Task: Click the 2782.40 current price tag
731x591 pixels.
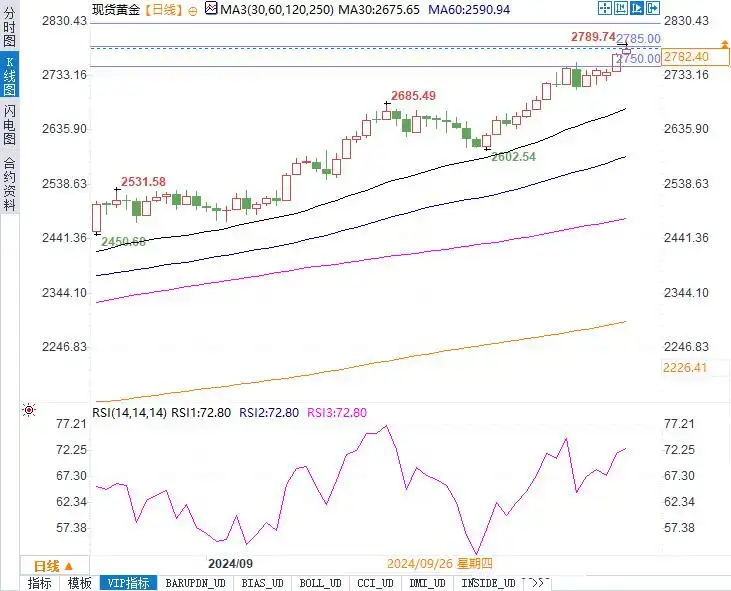Action: click(695, 57)
